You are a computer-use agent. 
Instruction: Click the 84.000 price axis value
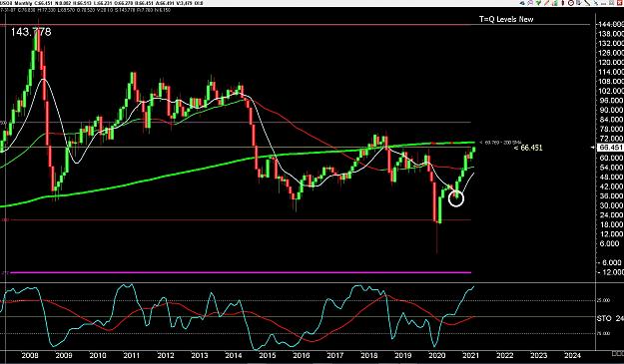(611, 120)
